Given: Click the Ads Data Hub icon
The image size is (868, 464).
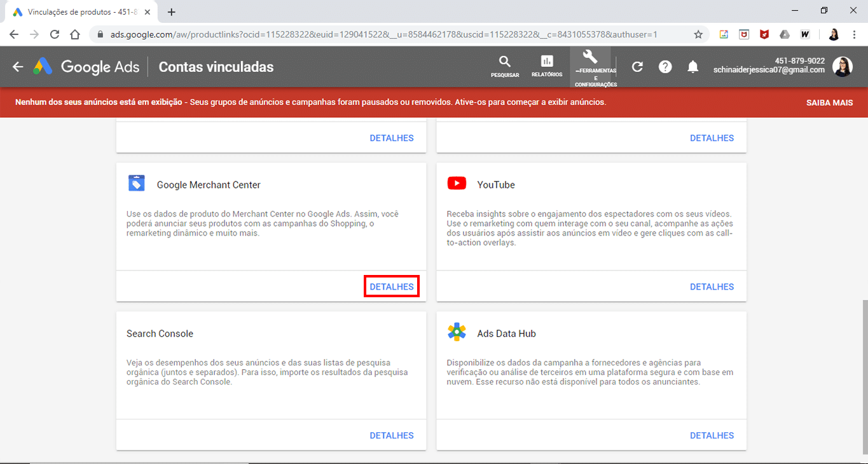Looking at the screenshot, I should 457,332.
